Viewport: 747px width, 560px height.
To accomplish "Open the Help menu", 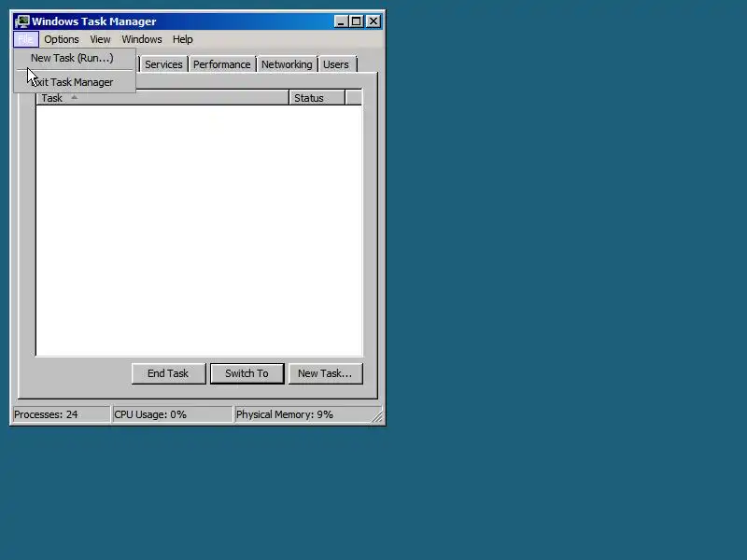I will point(182,39).
